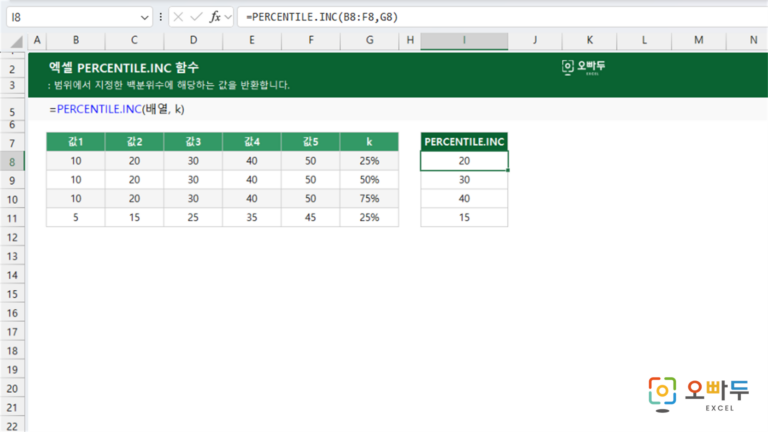Click the 엑셀 PERCENTILE.INC 함수 title
Viewport: 768px width, 432px height.
click(x=124, y=68)
